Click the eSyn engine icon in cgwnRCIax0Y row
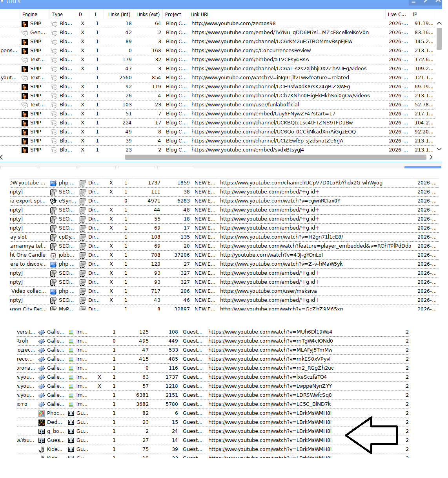448x478 pixels. 53,201
